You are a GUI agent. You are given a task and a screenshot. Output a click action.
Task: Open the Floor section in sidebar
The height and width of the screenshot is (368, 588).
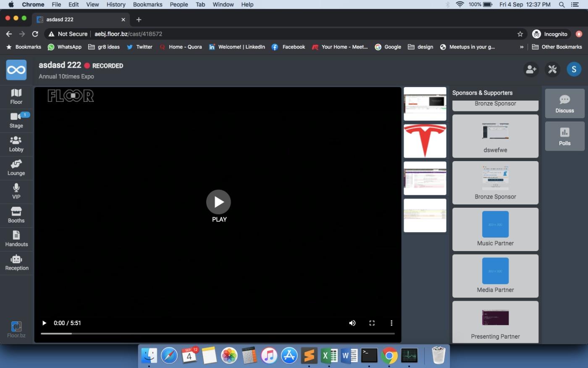16,97
